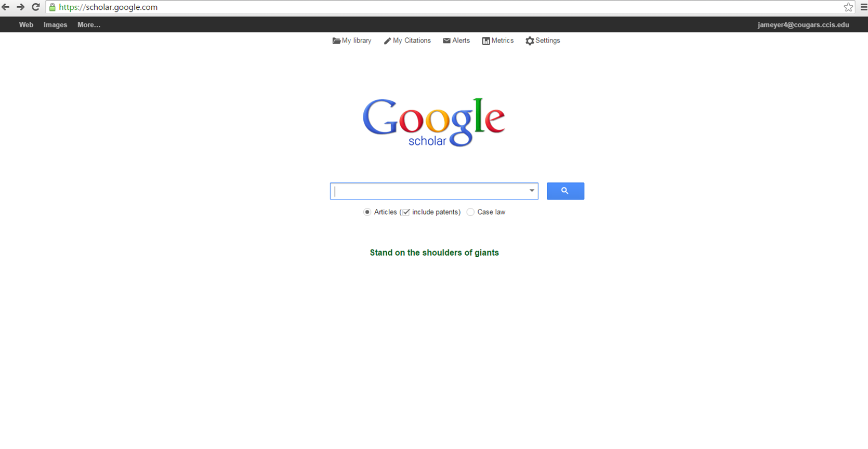
Task: Uncheck the include patents checkbox
Action: [x=406, y=212]
